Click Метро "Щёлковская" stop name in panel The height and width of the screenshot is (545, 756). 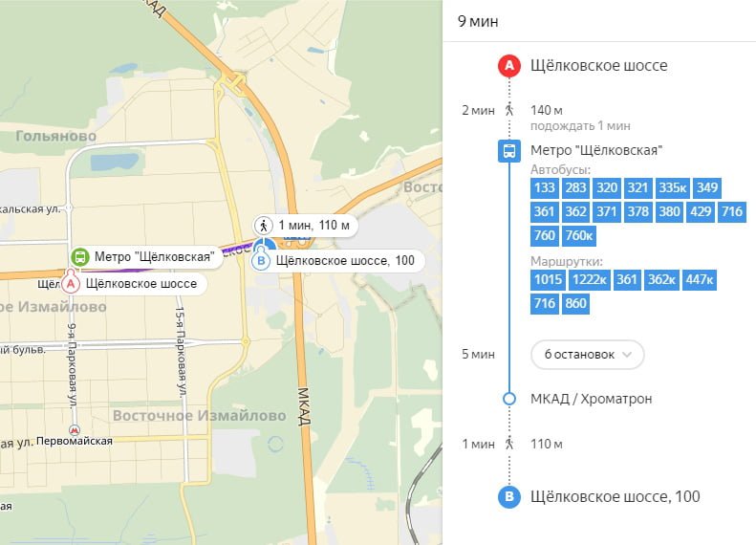click(596, 150)
